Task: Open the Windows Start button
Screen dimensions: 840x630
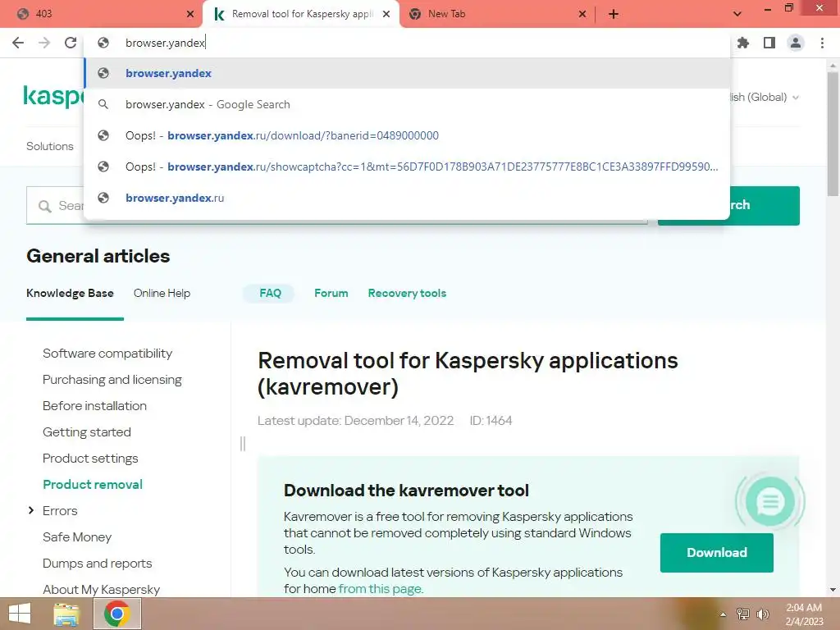Action: click(20, 614)
